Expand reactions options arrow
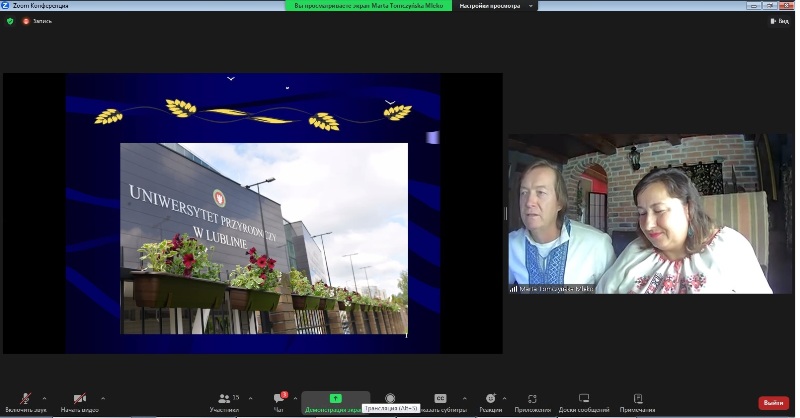800x418 pixels. click(x=505, y=399)
